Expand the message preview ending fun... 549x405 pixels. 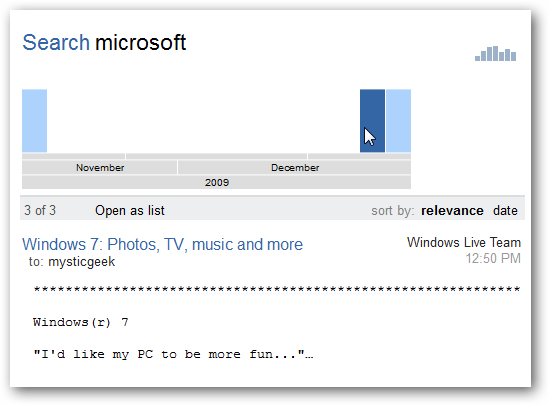(173, 354)
